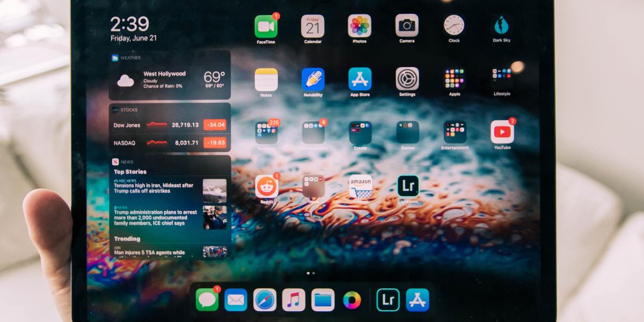
Task: Open the Notes app
Action: 266,79
